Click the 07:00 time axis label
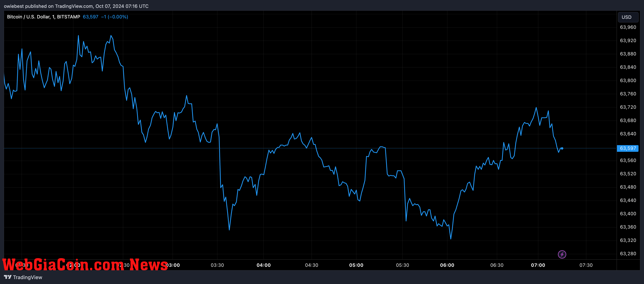Screen dimensions: 644x284 [538, 265]
